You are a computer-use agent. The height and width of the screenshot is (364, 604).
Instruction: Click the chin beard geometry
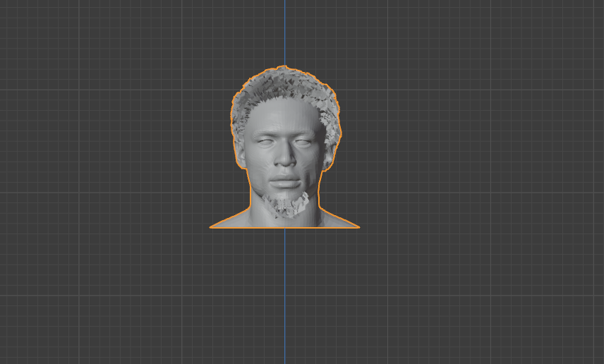click(x=287, y=205)
